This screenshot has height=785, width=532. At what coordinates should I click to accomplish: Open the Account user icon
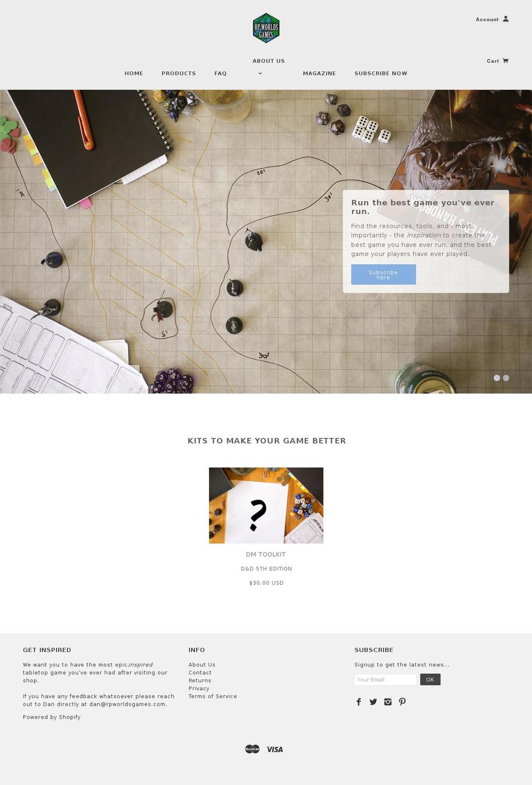pos(505,19)
